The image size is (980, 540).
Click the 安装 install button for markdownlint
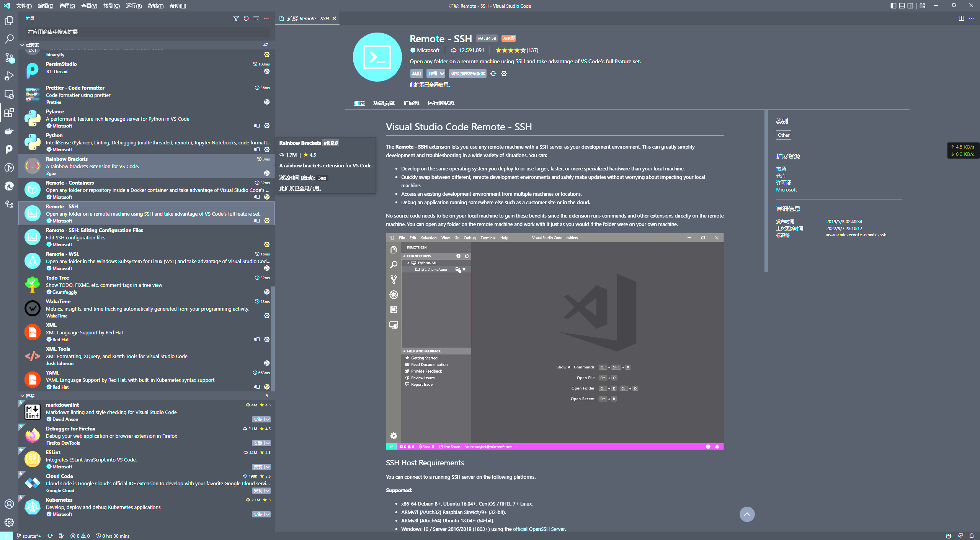[258, 419]
